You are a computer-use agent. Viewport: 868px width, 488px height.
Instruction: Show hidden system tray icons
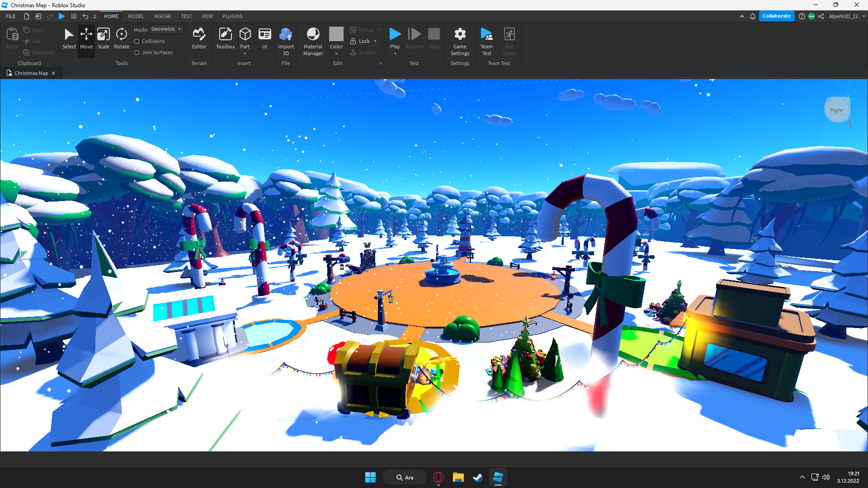pyautogui.click(x=802, y=477)
